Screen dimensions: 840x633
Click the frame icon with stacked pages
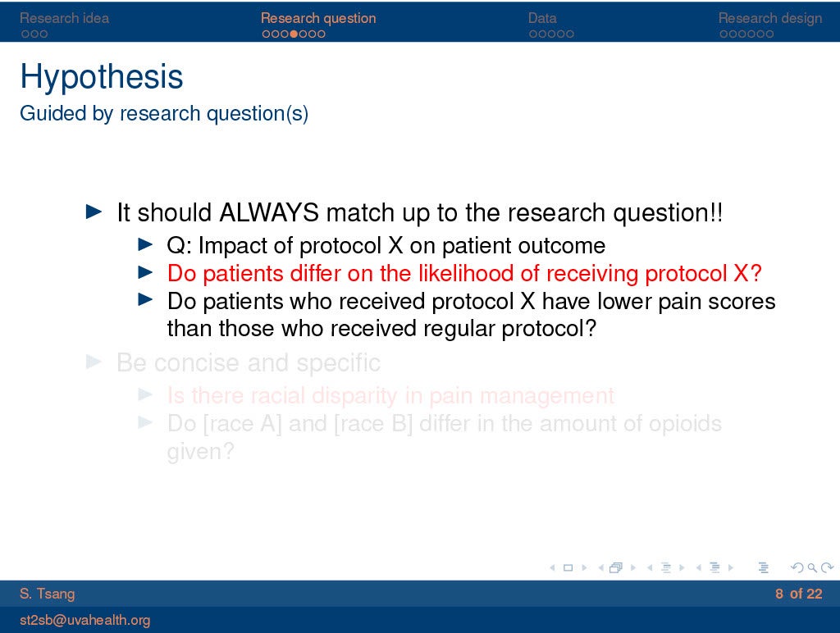point(615,567)
